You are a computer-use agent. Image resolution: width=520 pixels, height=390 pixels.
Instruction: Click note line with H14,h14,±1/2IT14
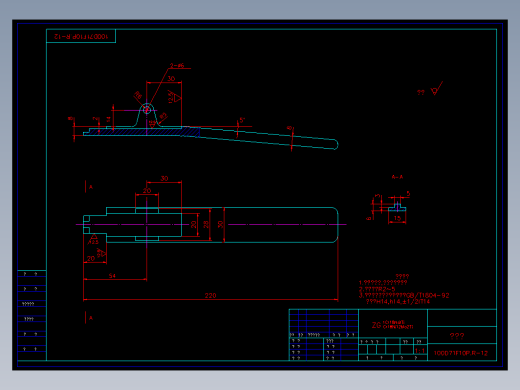click(398, 302)
